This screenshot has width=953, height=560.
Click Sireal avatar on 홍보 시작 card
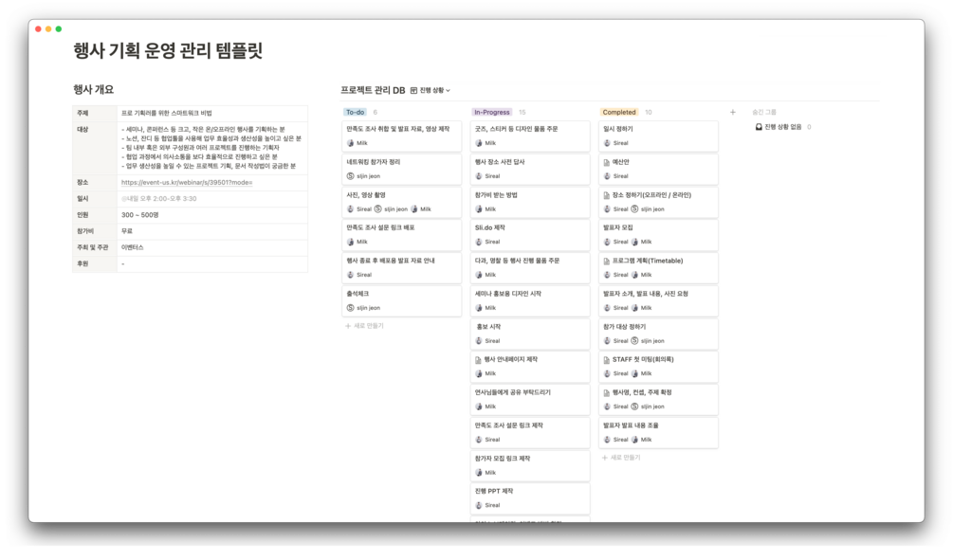pos(478,341)
